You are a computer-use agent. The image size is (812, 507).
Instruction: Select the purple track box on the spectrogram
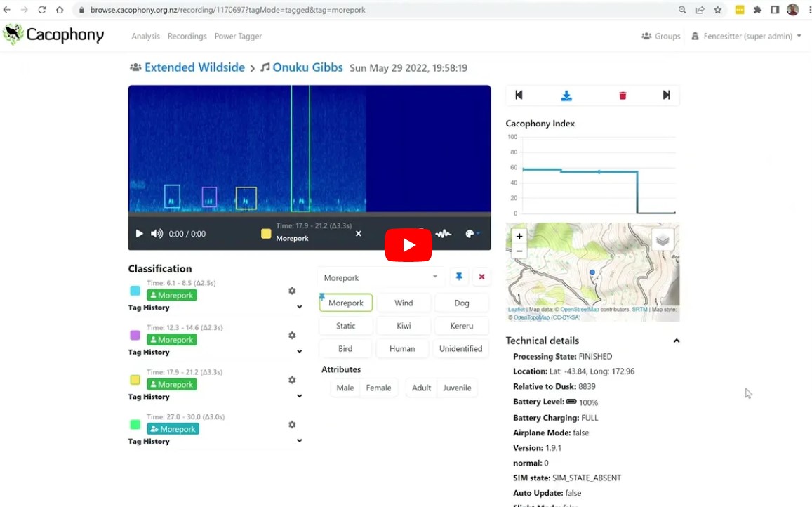[x=209, y=197]
